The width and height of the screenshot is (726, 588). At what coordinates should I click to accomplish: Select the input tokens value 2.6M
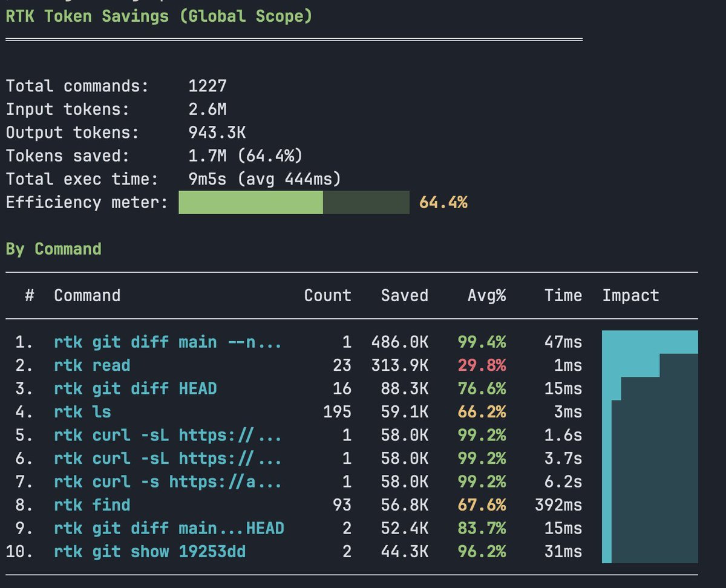click(208, 109)
